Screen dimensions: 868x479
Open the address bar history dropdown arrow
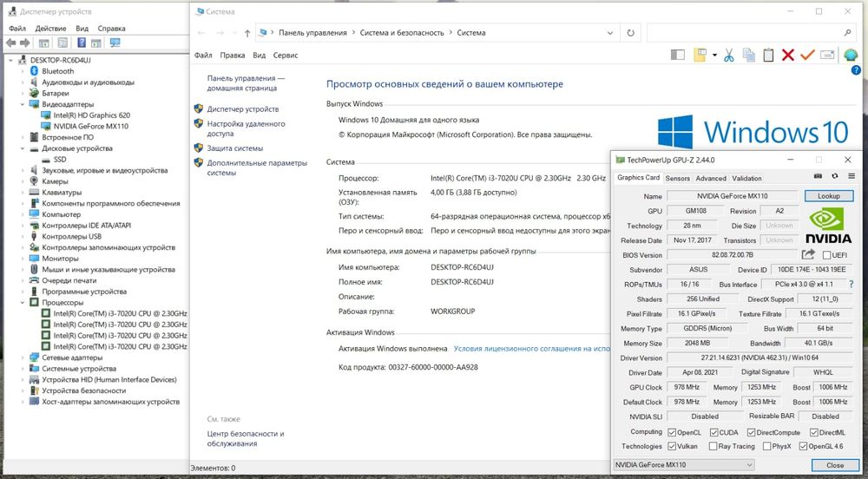(x=610, y=33)
